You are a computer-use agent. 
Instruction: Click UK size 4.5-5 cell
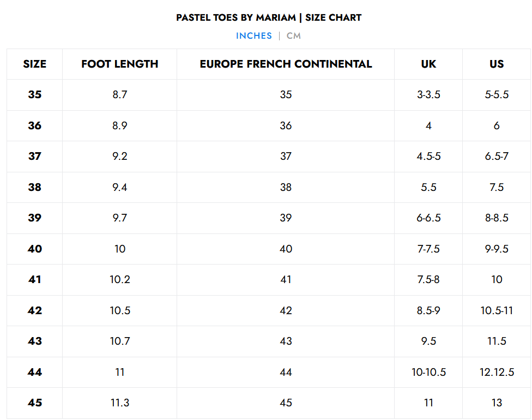(428, 157)
